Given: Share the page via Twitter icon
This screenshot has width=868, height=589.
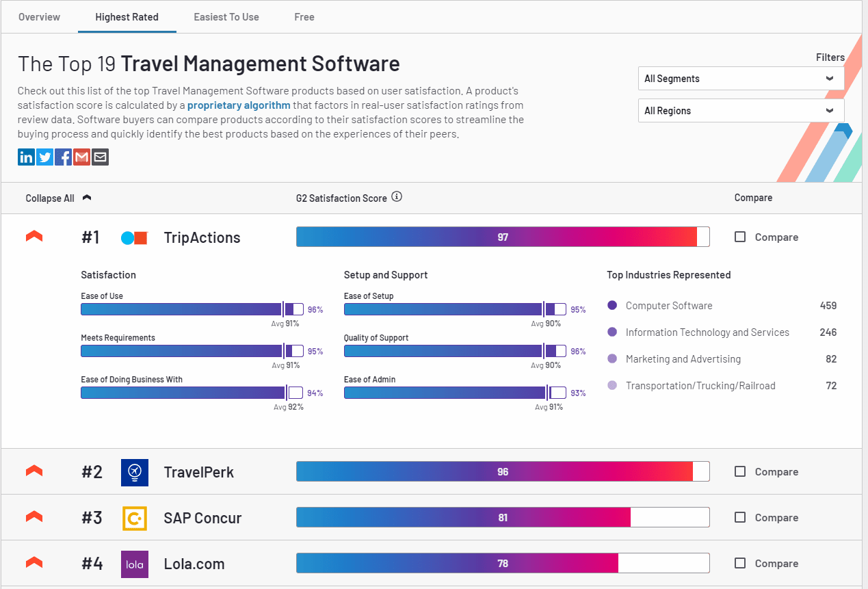Looking at the screenshot, I should 45,157.
